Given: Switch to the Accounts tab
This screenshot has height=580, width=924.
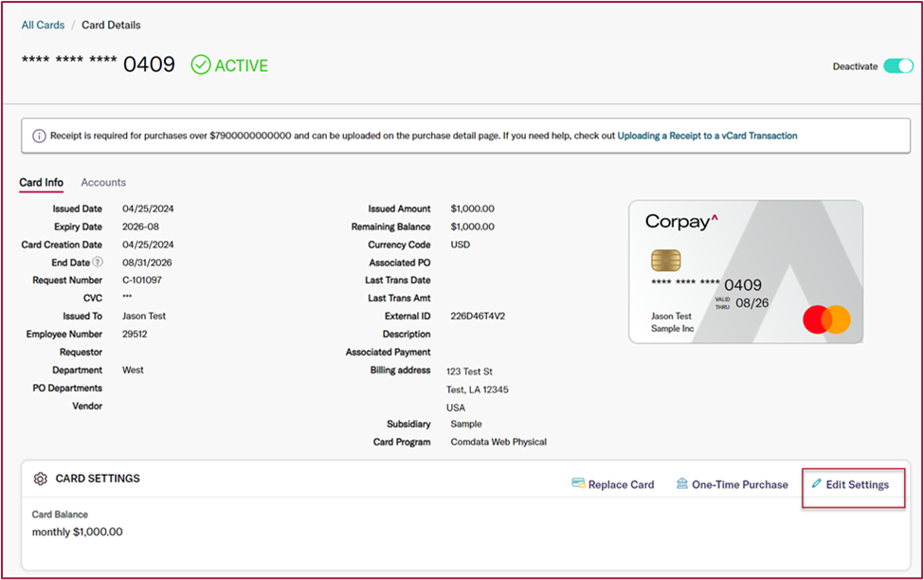Looking at the screenshot, I should click(103, 182).
